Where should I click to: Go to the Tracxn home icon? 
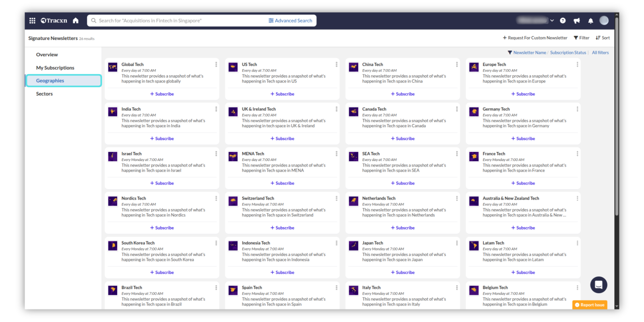(x=76, y=20)
